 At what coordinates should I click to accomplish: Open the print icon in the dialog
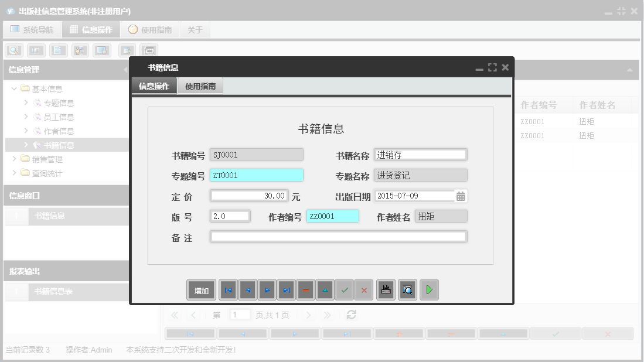[x=386, y=289]
